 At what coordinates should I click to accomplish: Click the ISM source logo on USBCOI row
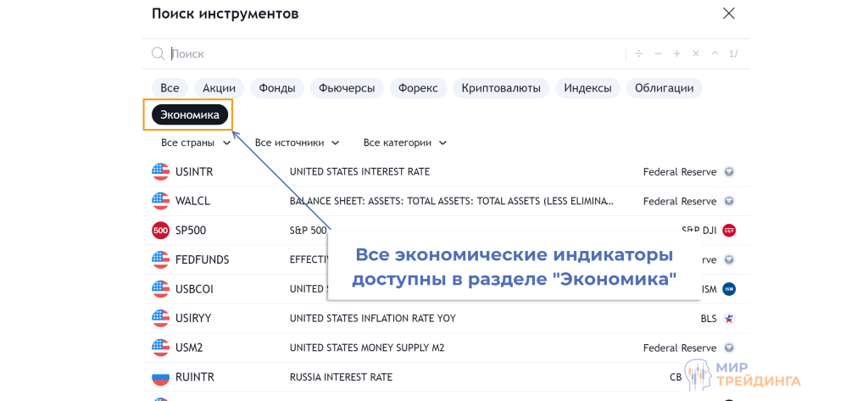(729, 289)
